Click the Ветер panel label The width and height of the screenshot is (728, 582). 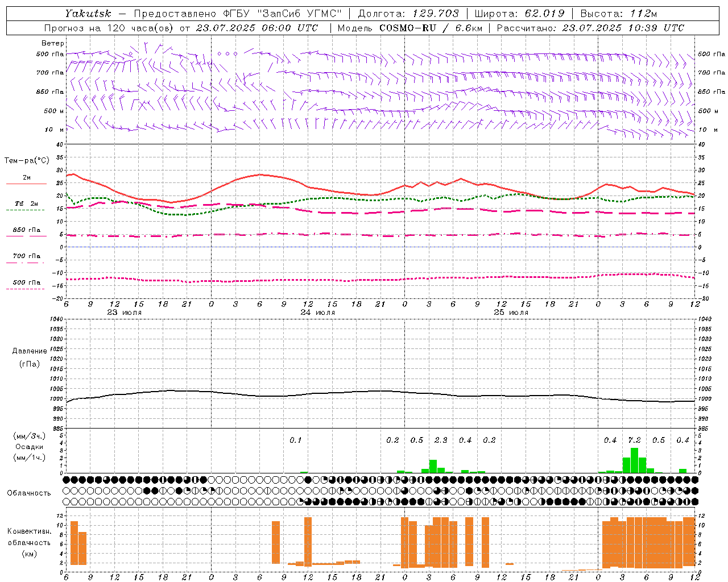(x=53, y=43)
